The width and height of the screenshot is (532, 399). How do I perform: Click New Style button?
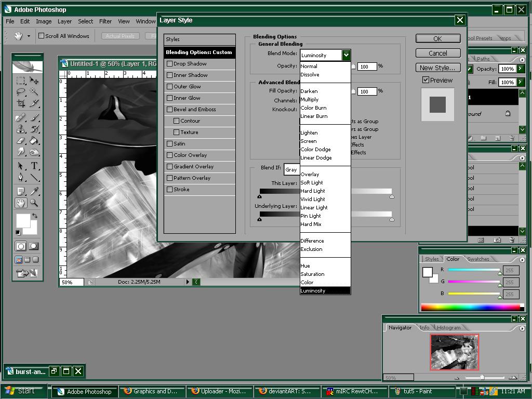[438, 68]
